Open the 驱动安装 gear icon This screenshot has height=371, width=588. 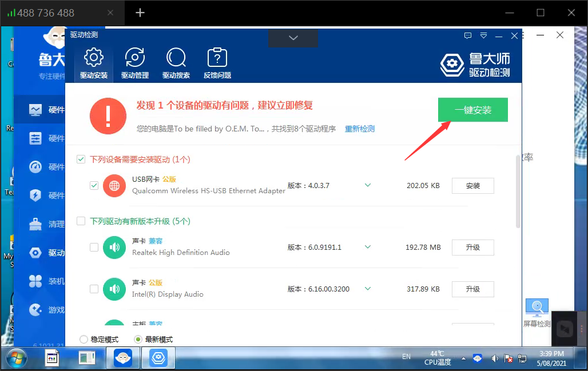[x=93, y=58]
